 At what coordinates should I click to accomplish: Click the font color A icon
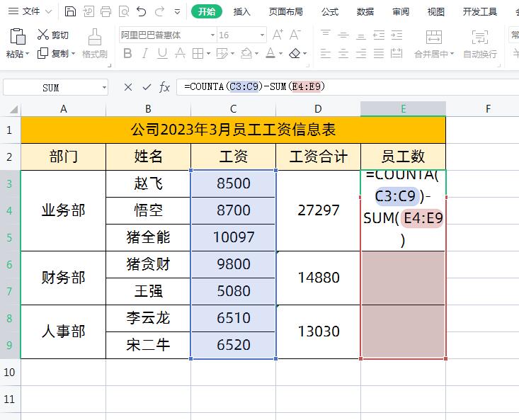click(x=270, y=53)
